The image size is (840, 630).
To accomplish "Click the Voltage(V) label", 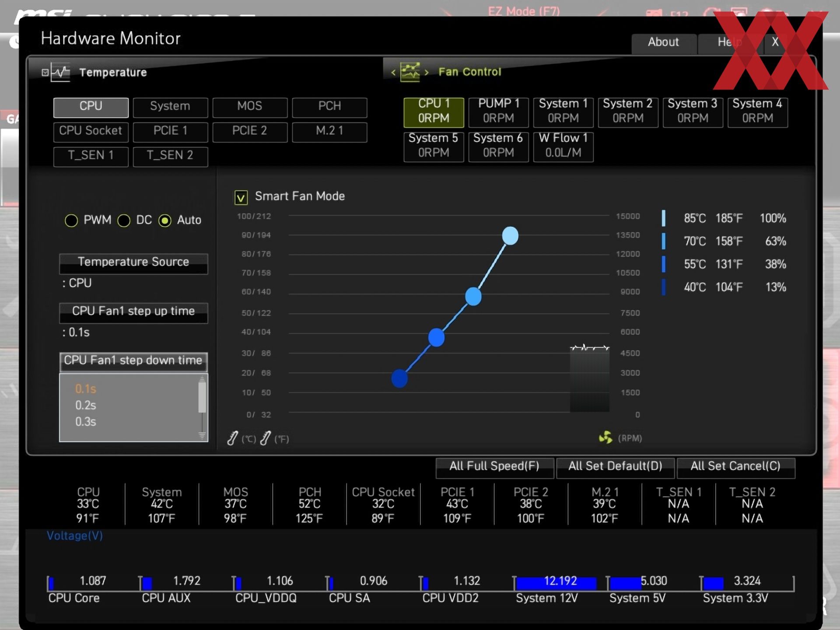I will click(75, 536).
